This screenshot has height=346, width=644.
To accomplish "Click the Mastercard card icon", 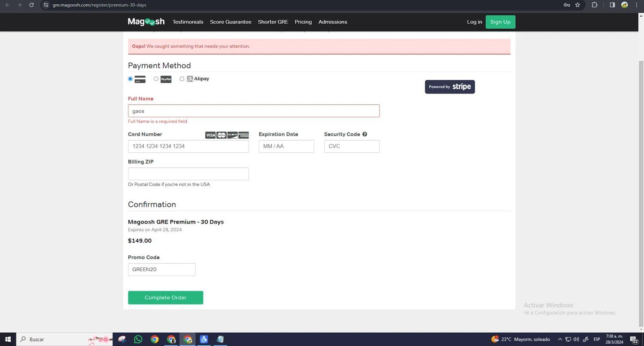I will coord(222,135).
